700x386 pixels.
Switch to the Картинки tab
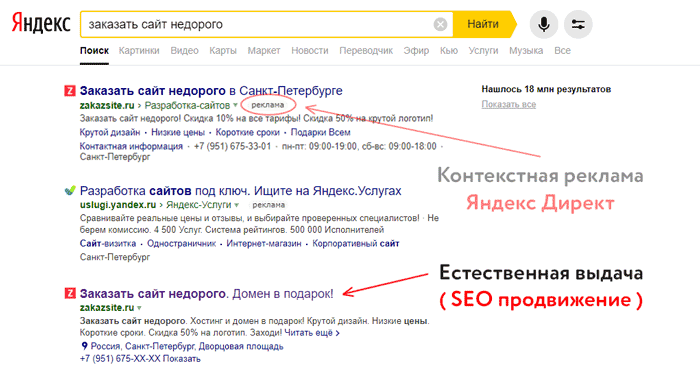139,50
